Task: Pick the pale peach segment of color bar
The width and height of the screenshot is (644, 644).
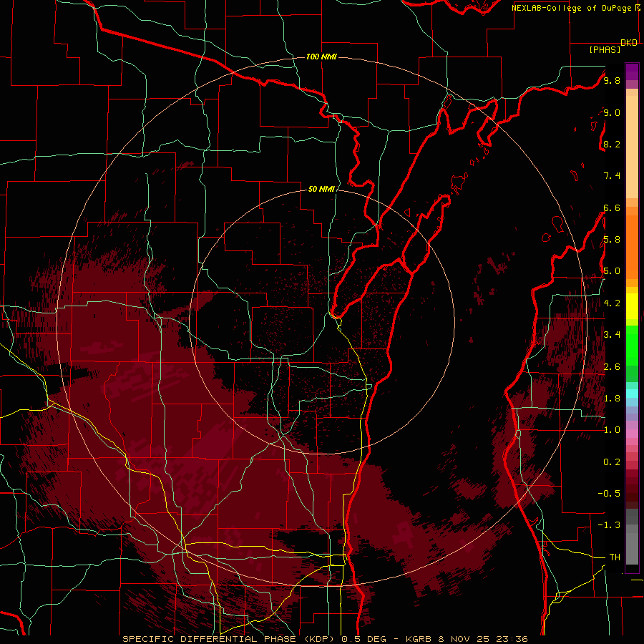Action: point(632,148)
